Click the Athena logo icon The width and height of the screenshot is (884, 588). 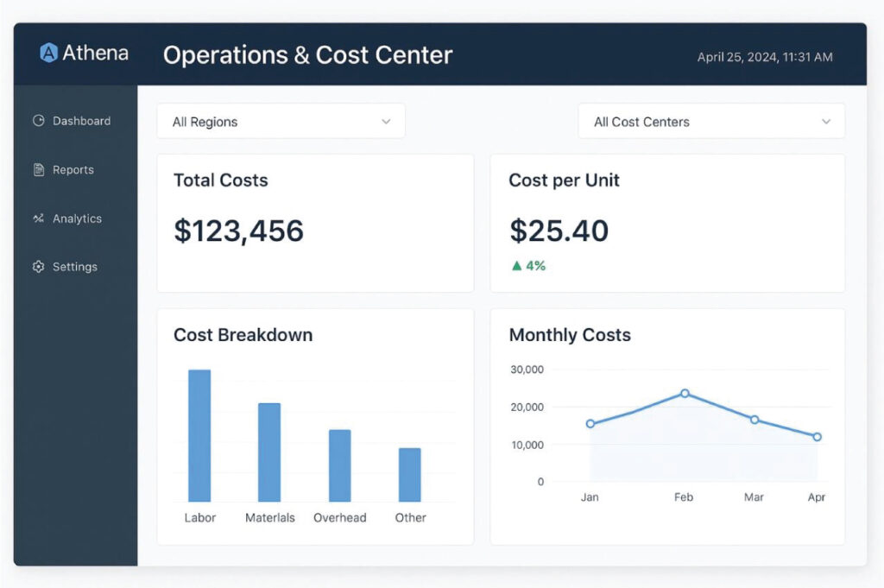tap(49, 54)
